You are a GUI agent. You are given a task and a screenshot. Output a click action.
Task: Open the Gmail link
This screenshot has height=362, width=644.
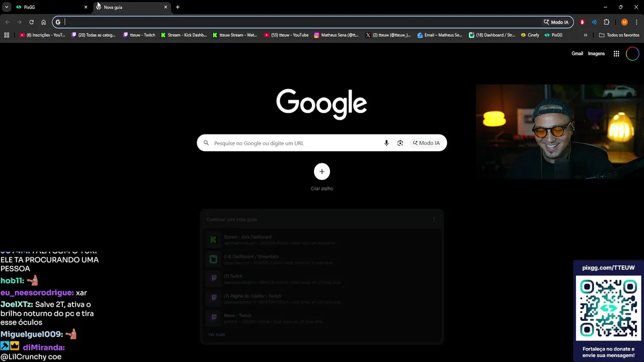pyautogui.click(x=577, y=54)
